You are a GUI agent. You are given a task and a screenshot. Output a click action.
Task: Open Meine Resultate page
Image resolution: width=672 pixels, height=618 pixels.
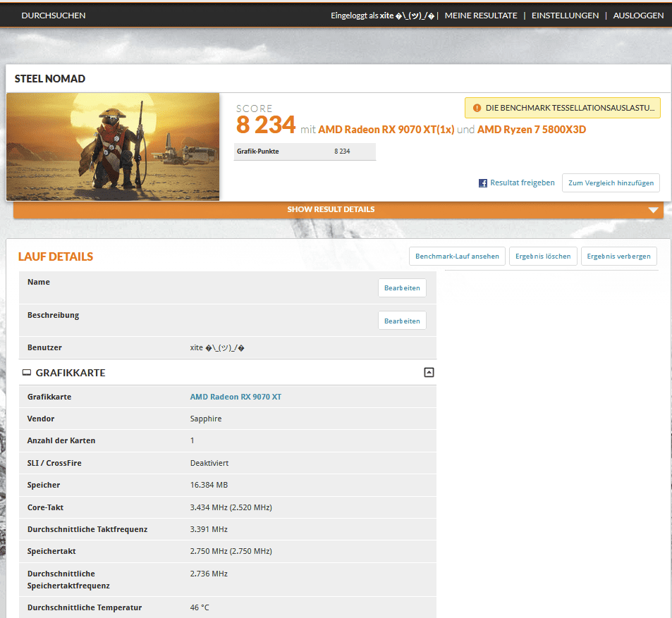click(481, 16)
